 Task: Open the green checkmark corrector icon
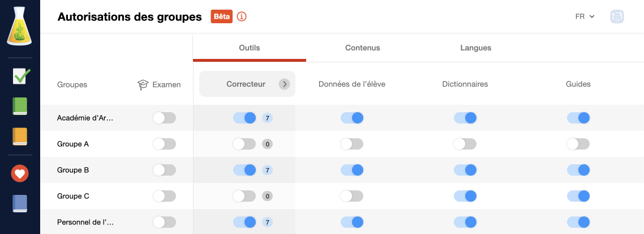(20, 76)
